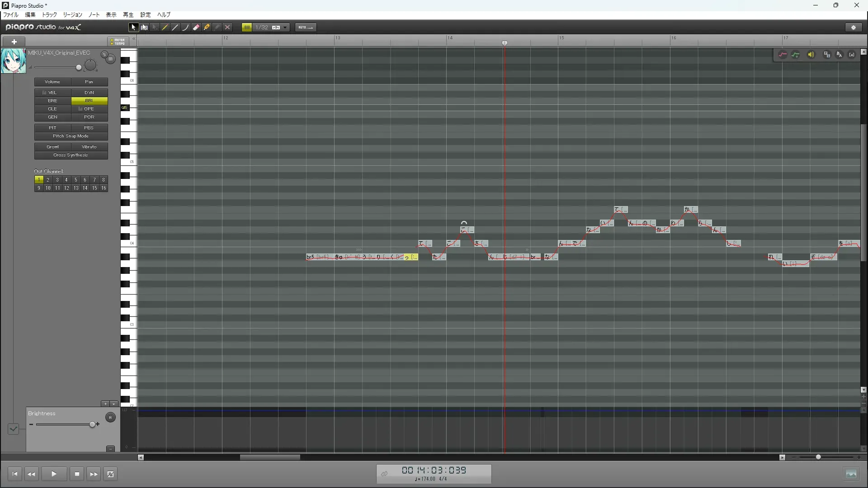The width and height of the screenshot is (868, 488).
Task: Open the トラック menu
Action: click(49, 15)
